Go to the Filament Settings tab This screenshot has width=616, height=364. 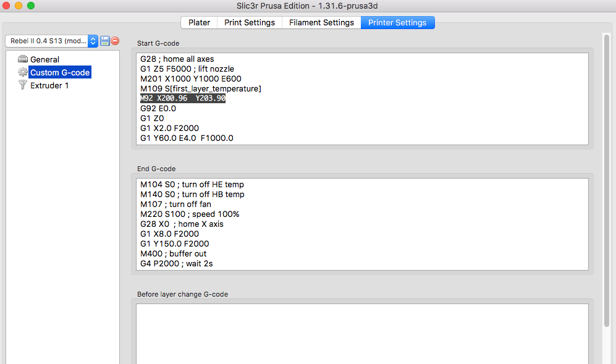click(321, 22)
